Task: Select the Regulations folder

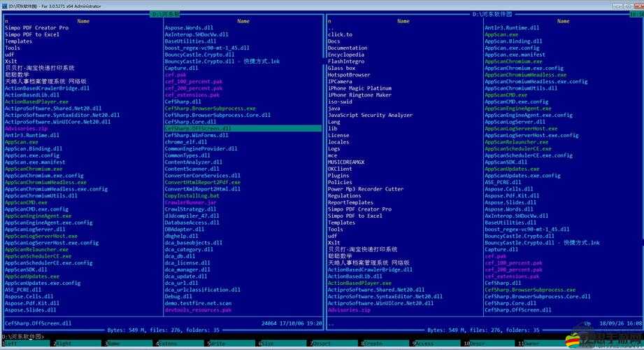Action: coord(344,196)
